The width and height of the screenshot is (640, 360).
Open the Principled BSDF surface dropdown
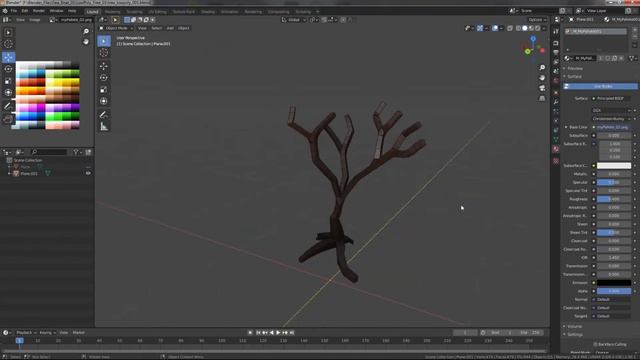(x=611, y=98)
